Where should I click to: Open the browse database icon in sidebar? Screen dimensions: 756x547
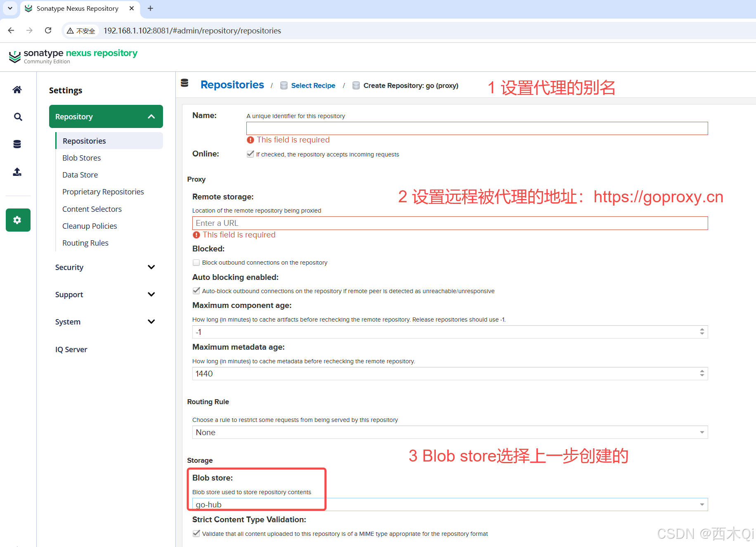pos(17,144)
